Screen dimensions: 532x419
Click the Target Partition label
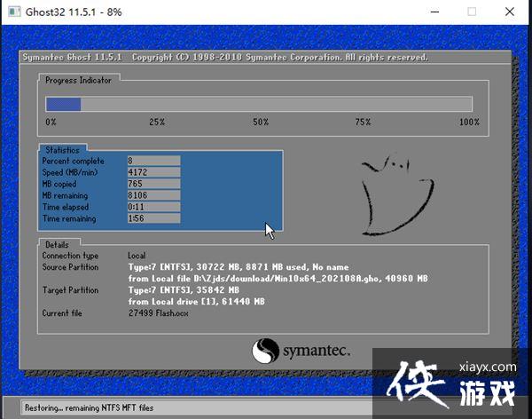coord(70,290)
